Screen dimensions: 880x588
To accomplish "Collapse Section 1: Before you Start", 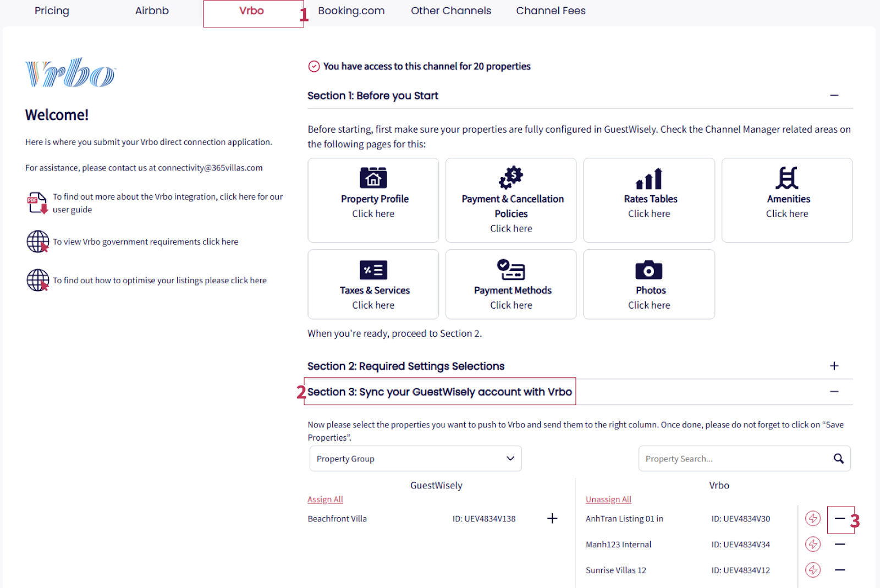I will (x=834, y=95).
